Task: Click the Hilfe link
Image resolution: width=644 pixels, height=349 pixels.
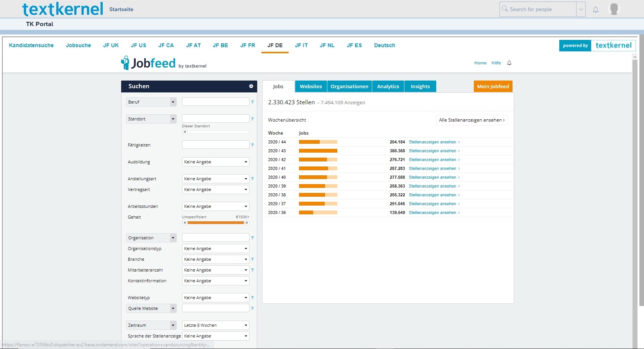Action: click(x=496, y=63)
